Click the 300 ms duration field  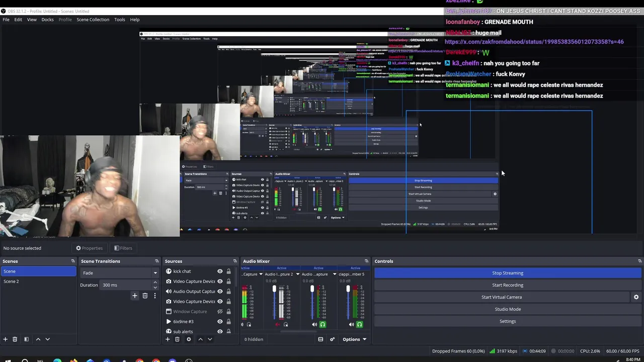pyautogui.click(x=126, y=285)
